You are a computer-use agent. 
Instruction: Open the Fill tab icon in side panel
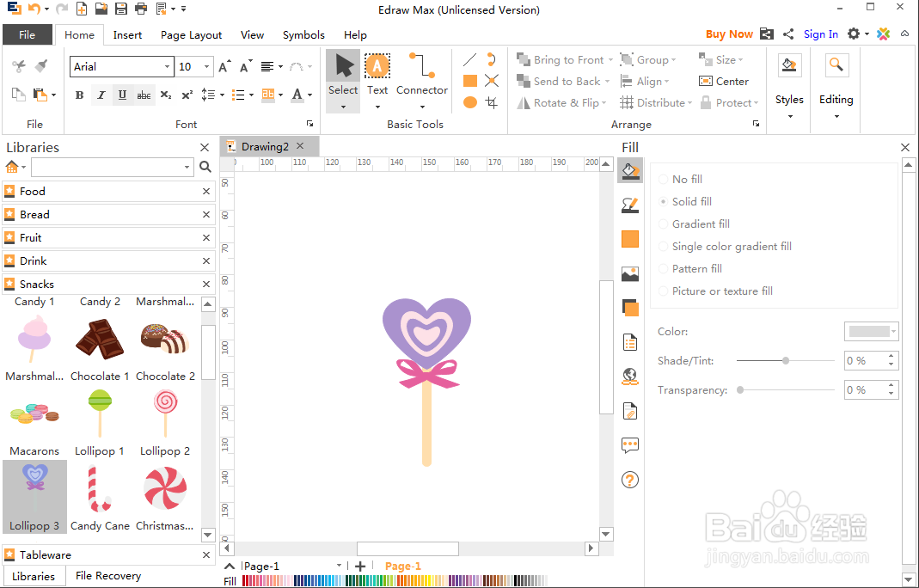coord(630,170)
